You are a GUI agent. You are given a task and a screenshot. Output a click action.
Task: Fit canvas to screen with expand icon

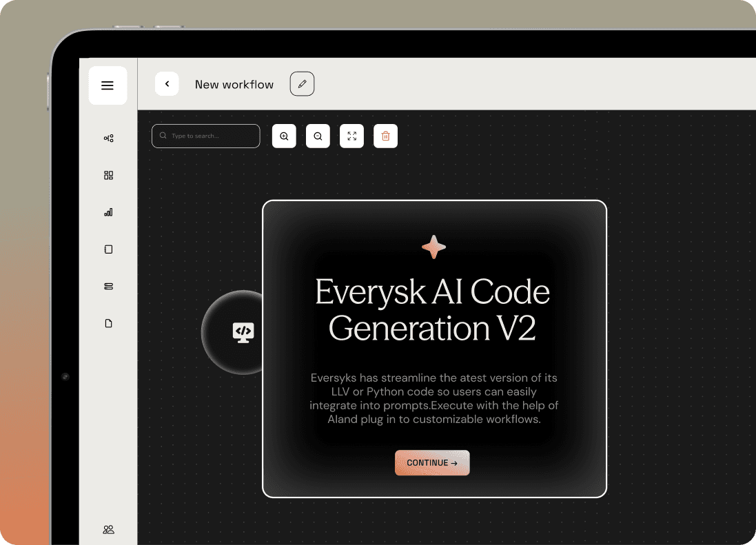352,136
